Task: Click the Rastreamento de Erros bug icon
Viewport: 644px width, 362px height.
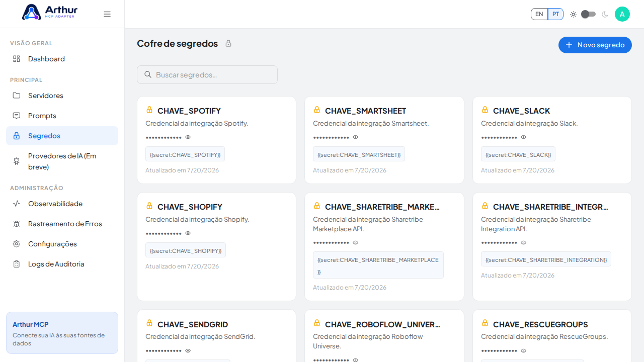Action: tap(17, 224)
